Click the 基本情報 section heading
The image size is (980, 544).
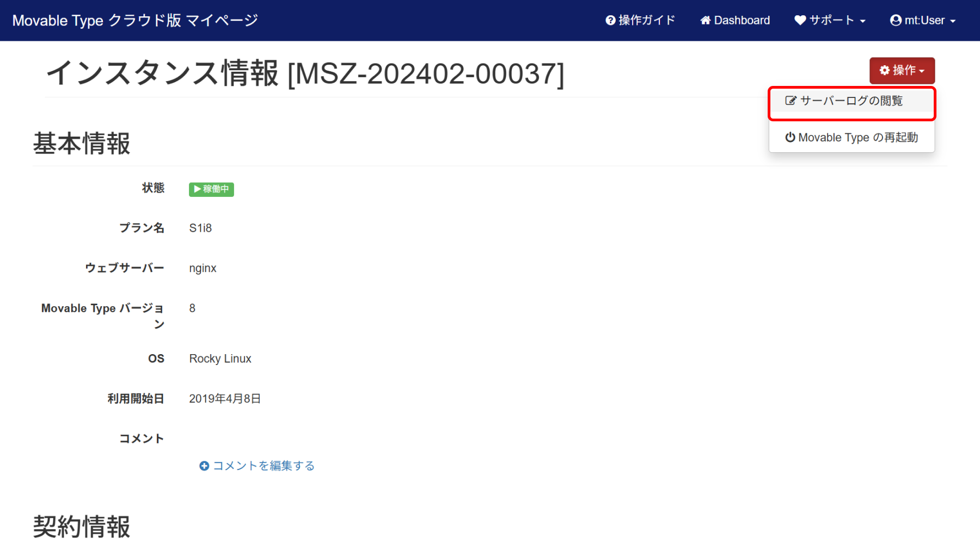82,144
